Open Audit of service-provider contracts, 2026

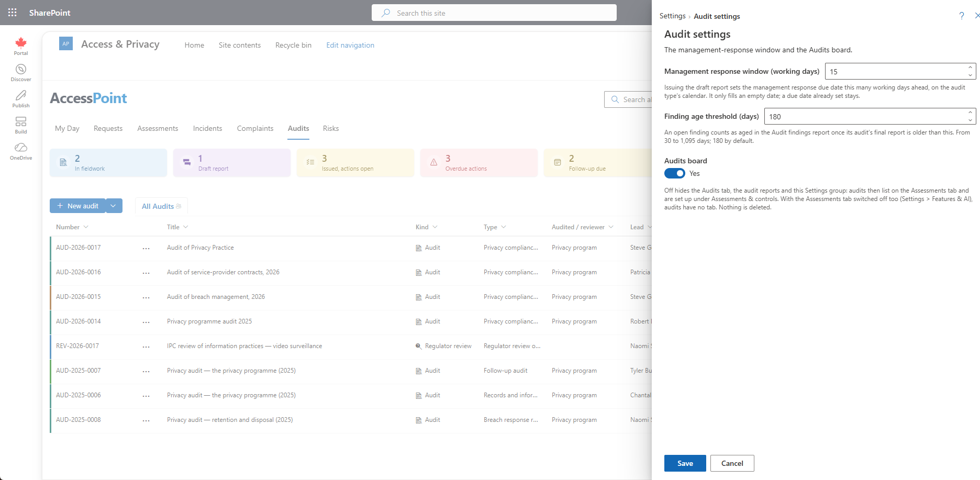tap(223, 272)
